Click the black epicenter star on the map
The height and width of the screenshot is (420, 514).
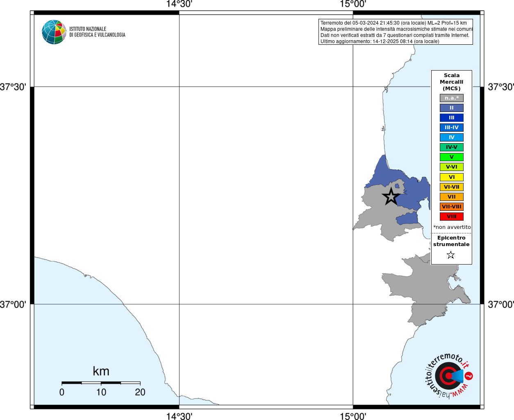click(x=391, y=196)
